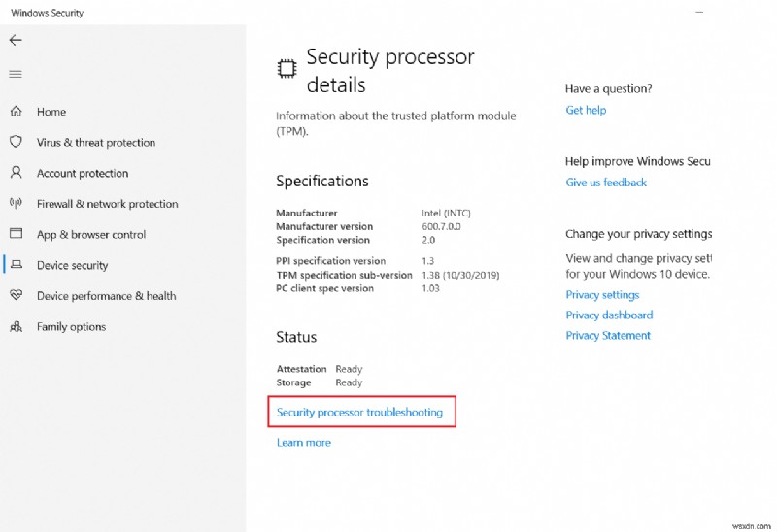Click the Virus & threat protection shield icon
Image resolution: width=777 pixels, height=532 pixels.
click(x=16, y=142)
